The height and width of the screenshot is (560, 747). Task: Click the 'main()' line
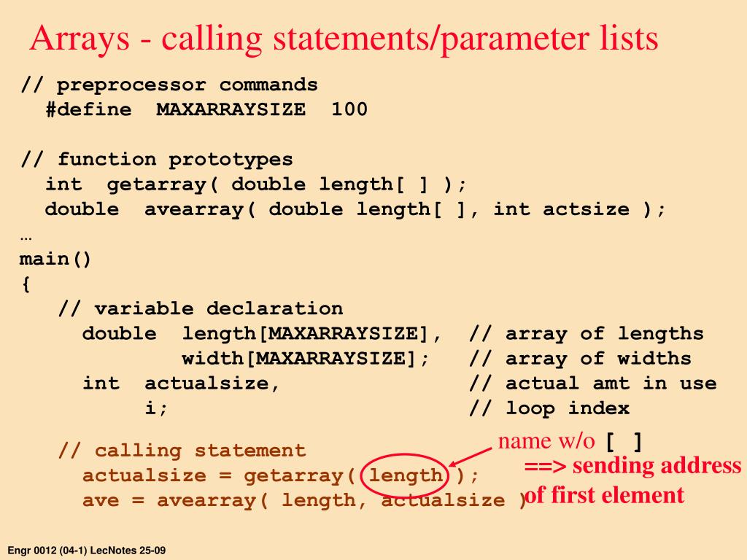click(55, 259)
